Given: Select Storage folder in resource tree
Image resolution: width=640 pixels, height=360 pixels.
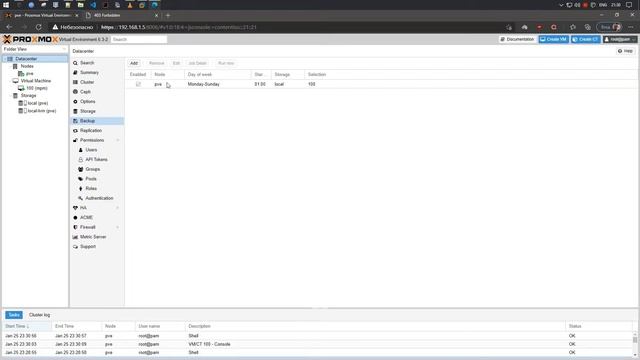Looking at the screenshot, I should 29,96.
